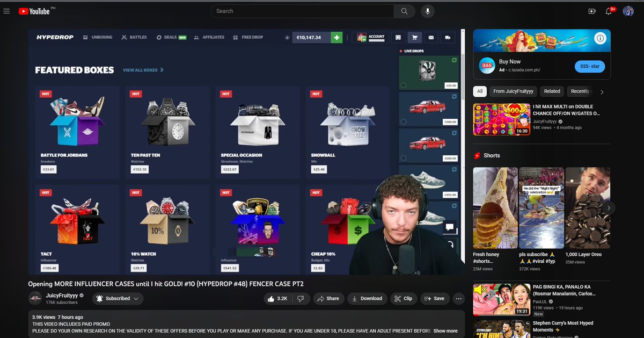Screen dimensions: 644x338
Task: Open the Battle for Jordans box
Action: click(77, 132)
